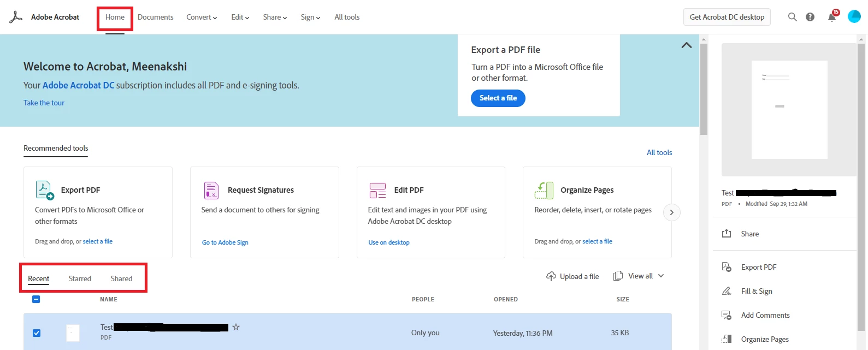
Task: Click the Go to Adobe Sign link
Action: (225, 242)
